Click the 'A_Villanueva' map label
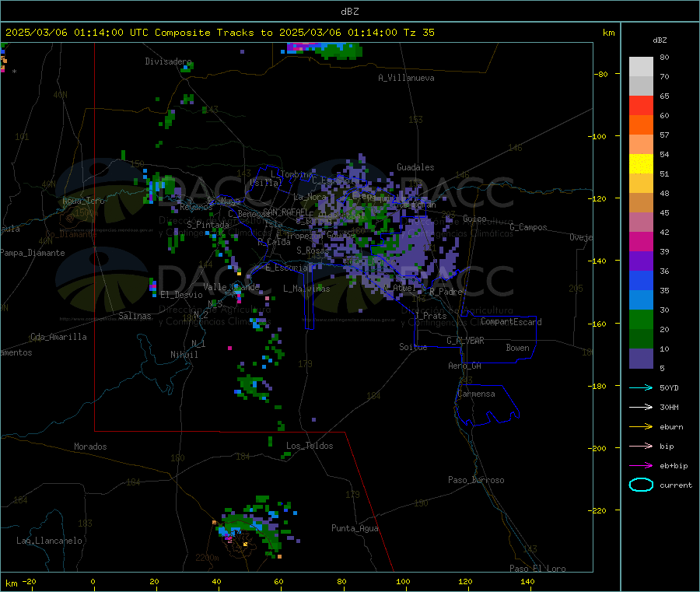Viewport: 700px width, 592px height. [406, 78]
